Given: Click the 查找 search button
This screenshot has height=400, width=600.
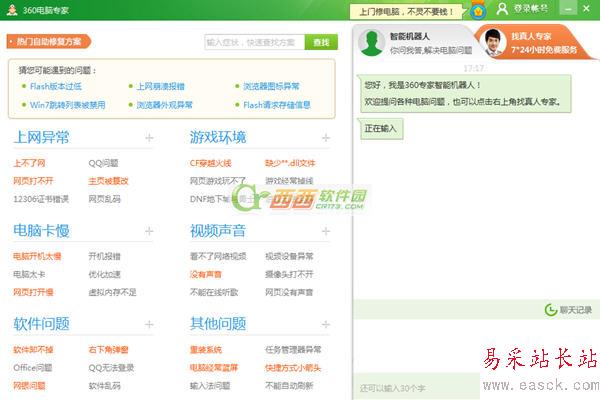Looking at the screenshot, I should pyautogui.click(x=321, y=42).
